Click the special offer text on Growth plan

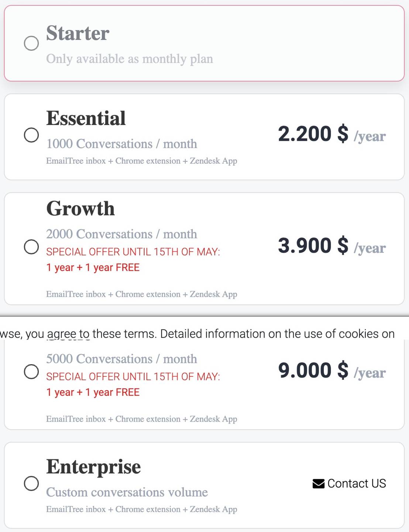133,252
